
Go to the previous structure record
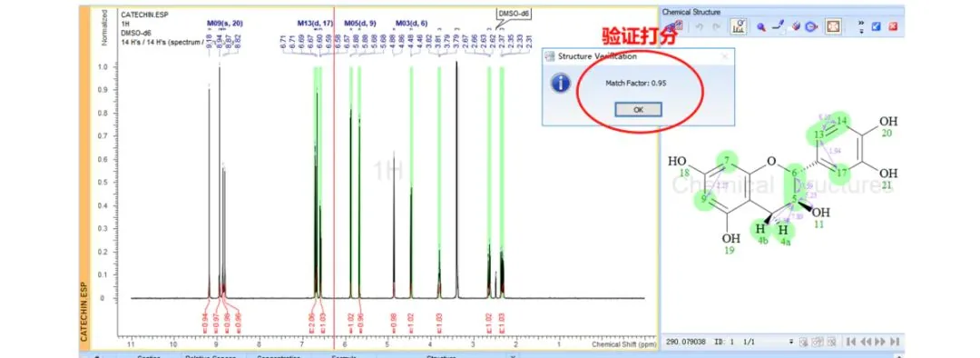pos(866,342)
